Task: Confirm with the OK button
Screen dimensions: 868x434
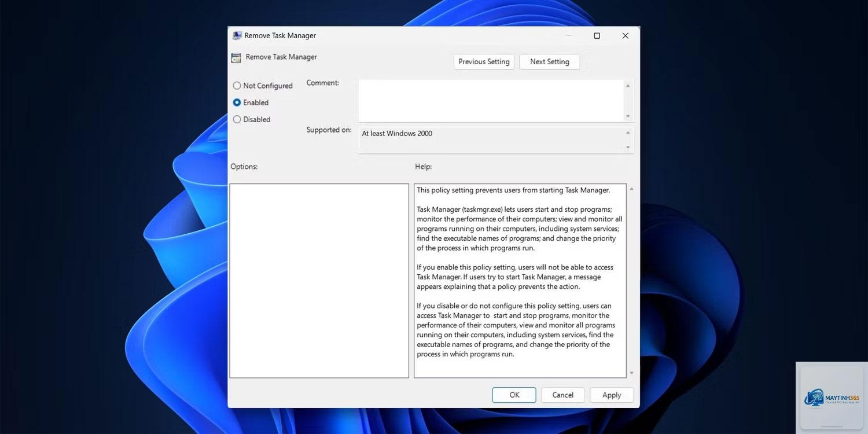Action: click(514, 395)
